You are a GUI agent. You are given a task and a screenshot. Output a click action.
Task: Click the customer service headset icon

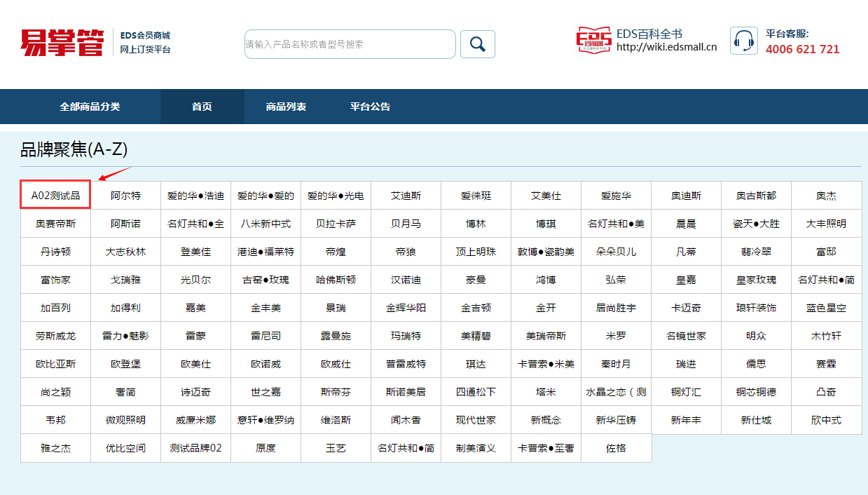(743, 41)
